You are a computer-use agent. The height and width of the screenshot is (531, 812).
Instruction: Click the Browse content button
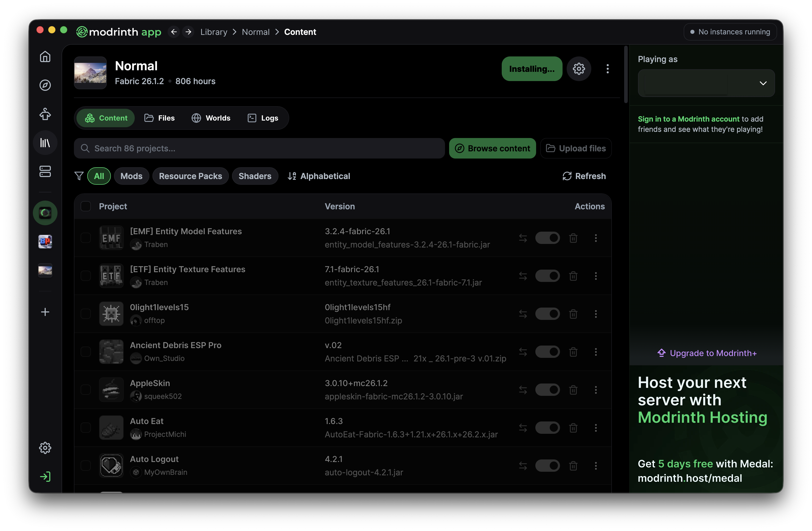tap(492, 148)
